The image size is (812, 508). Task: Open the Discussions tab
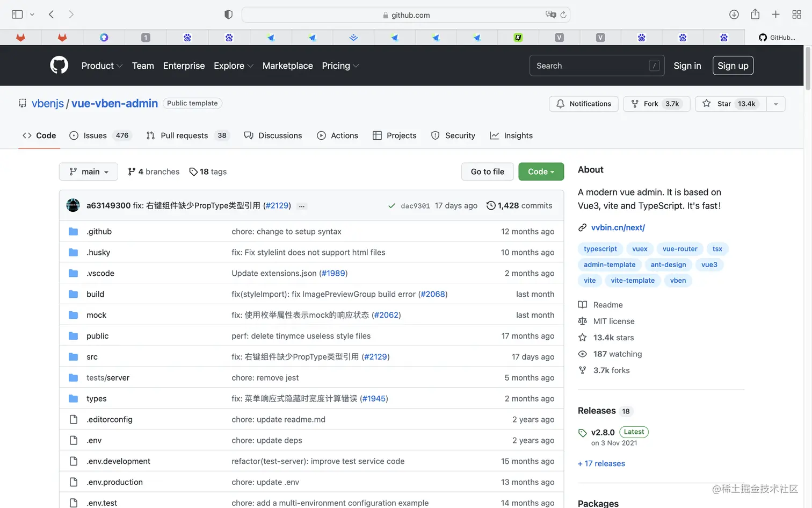[x=273, y=135]
